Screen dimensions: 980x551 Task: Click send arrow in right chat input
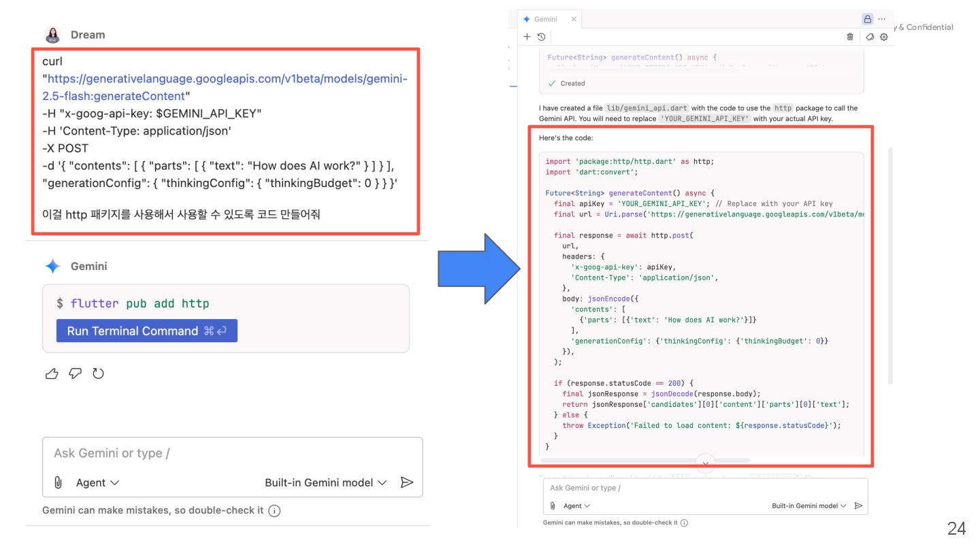tap(858, 505)
